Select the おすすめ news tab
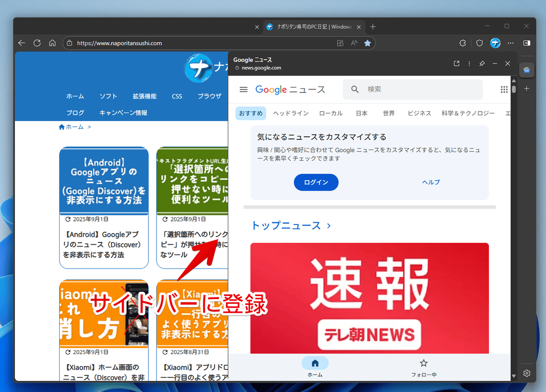This screenshot has width=546, height=392. coord(251,113)
